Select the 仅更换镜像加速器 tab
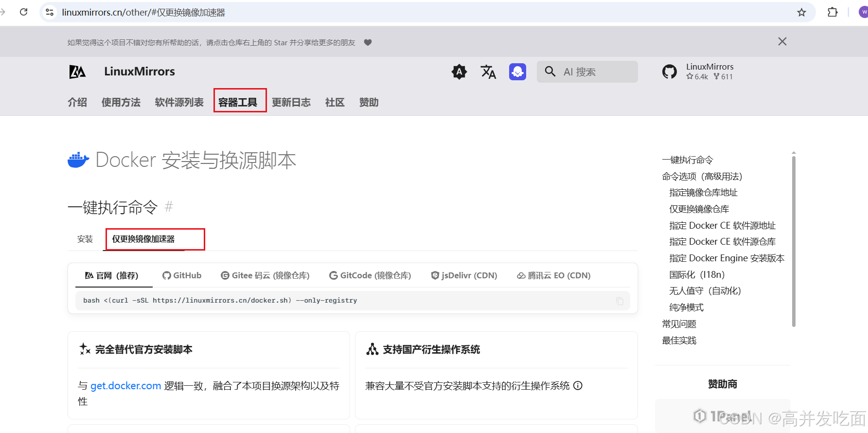Image resolution: width=868 pixels, height=433 pixels. pos(143,239)
